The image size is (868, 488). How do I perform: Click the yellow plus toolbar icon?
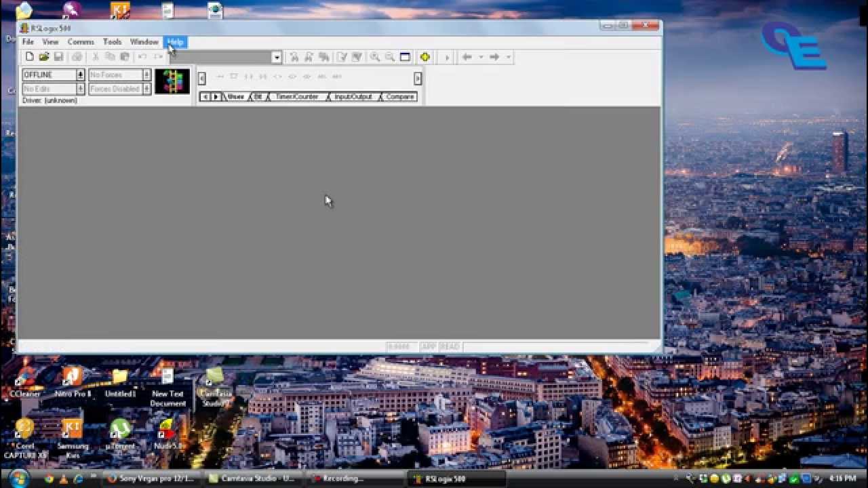(425, 57)
